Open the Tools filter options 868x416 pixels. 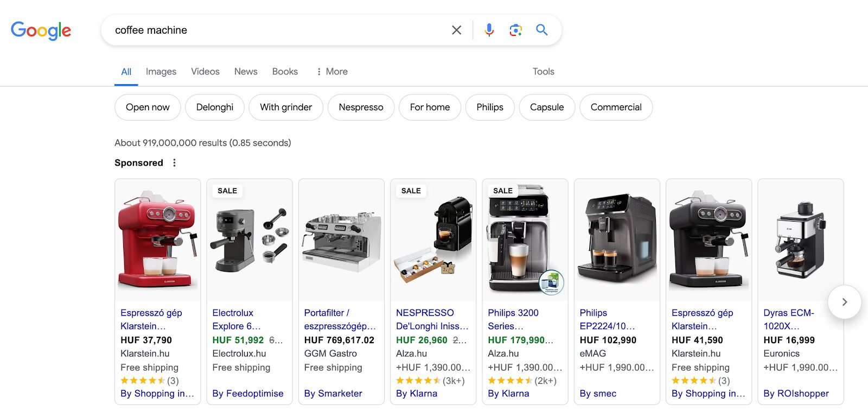point(543,72)
